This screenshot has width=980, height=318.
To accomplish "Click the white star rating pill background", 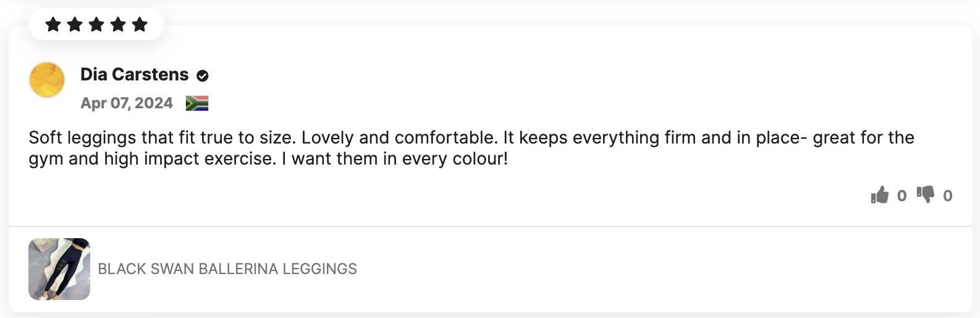I will point(156,25).
